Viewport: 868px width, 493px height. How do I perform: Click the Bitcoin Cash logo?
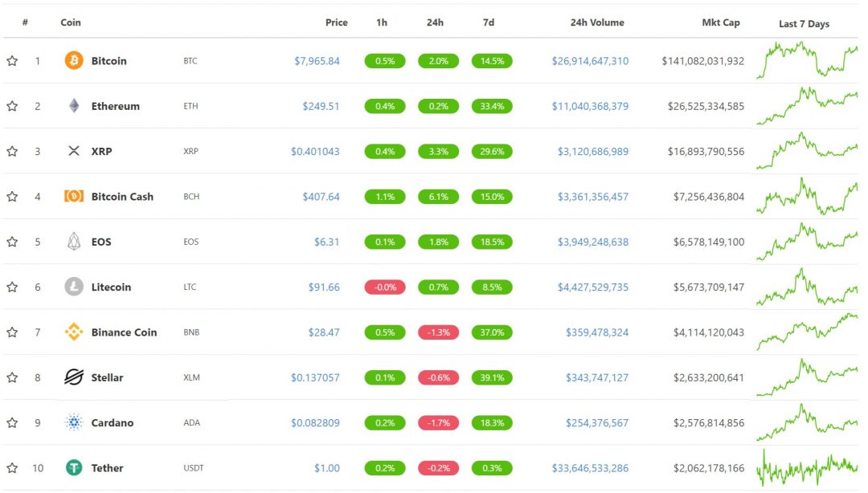tap(74, 196)
